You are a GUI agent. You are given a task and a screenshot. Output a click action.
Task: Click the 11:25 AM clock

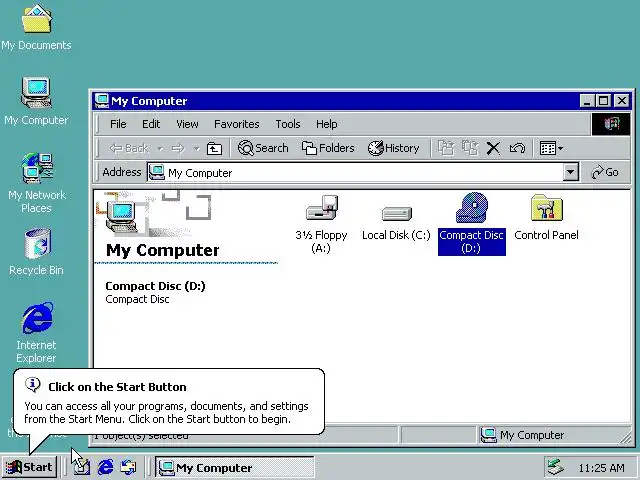pyautogui.click(x=602, y=468)
